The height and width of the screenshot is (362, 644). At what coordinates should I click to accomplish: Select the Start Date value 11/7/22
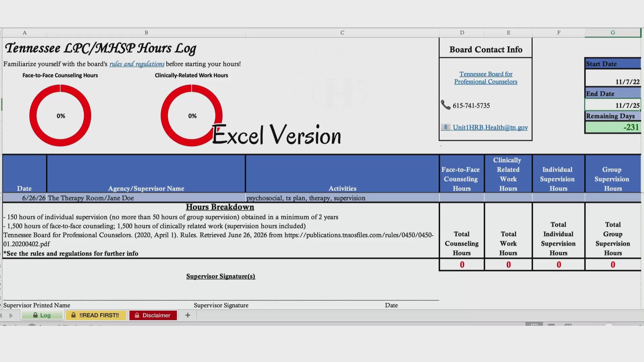point(613,78)
